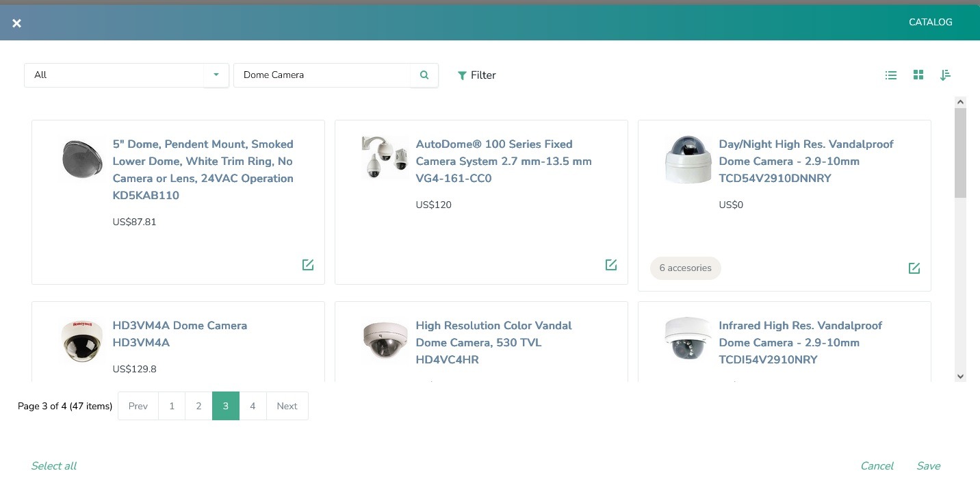Select the smoked dome KD5KAB110 thumbnail
Image resolution: width=980 pixels, height=488 pixels.
[82, 159]
